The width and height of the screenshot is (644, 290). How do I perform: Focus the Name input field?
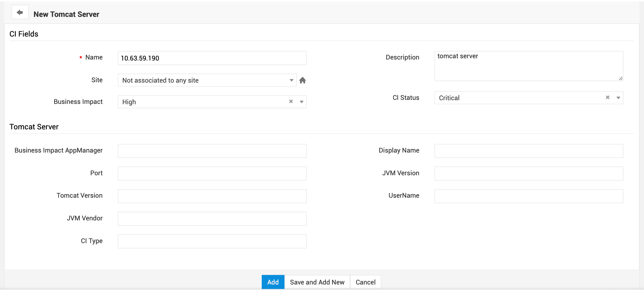tap(212, 58)
